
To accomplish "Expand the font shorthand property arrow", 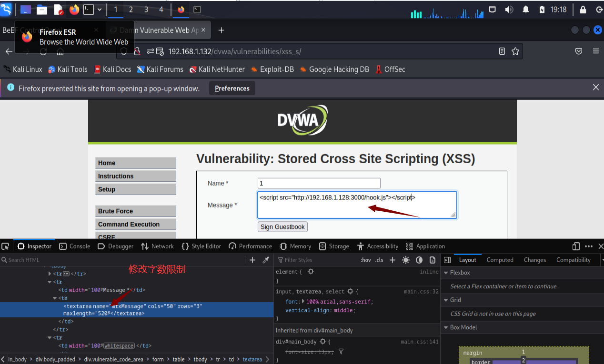I will (x=303, y=302).
